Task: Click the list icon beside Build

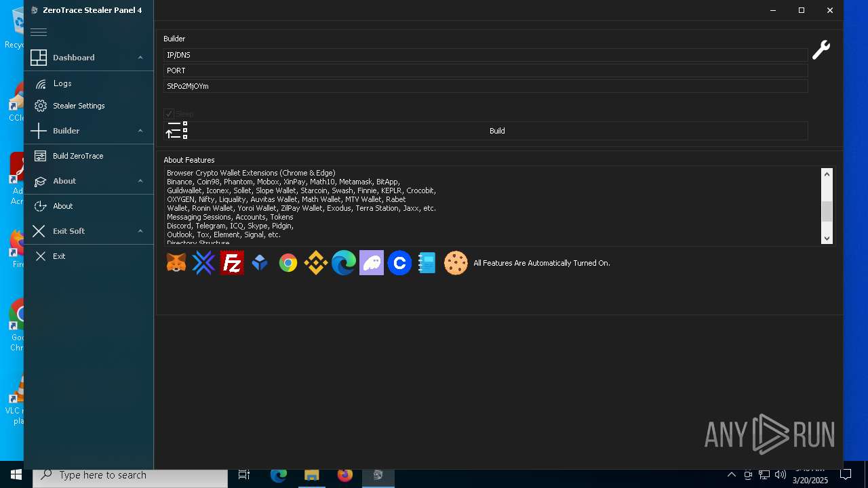Action: pyautogui.click(x=177, y=130)
